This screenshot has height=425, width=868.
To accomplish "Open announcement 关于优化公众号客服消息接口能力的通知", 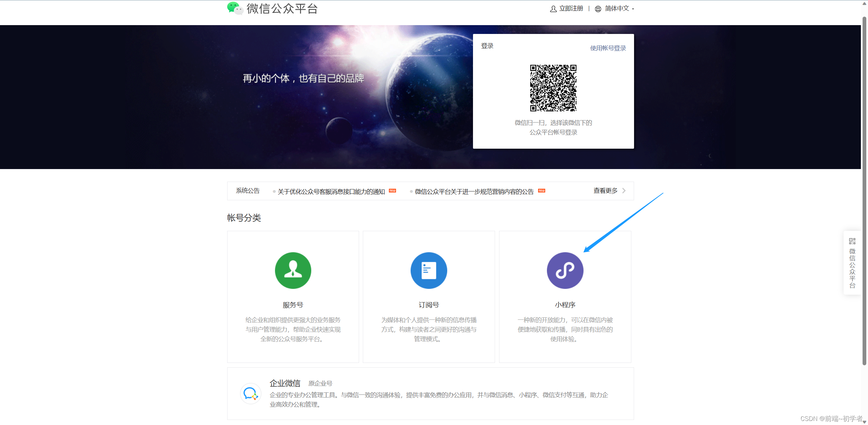I will point(331,192).
